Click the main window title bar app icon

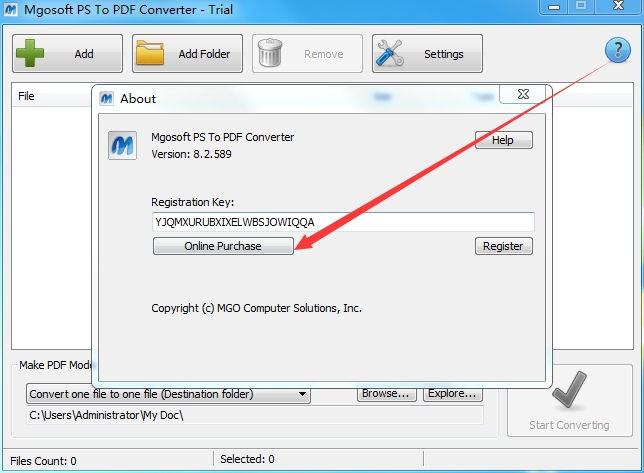[x=11, y=9]
